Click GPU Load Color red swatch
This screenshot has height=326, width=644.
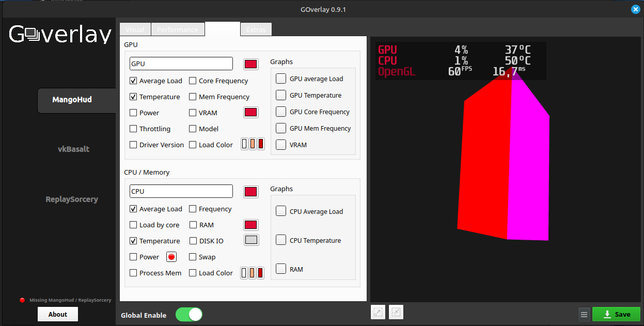point(261,145)
